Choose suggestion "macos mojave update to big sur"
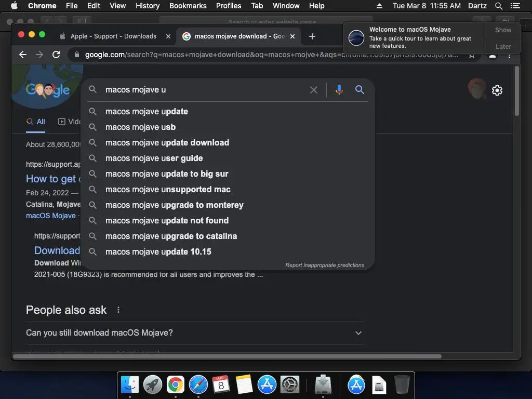 tap(228, 174)
